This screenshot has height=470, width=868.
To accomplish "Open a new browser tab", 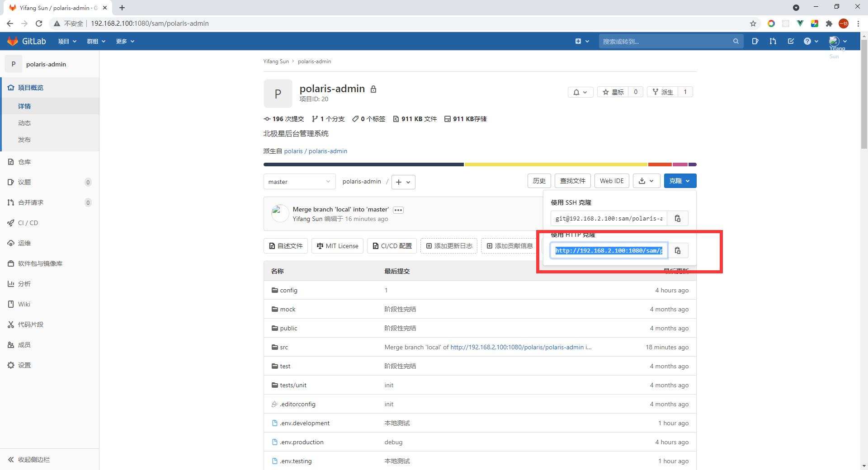I will coord(122,8).
